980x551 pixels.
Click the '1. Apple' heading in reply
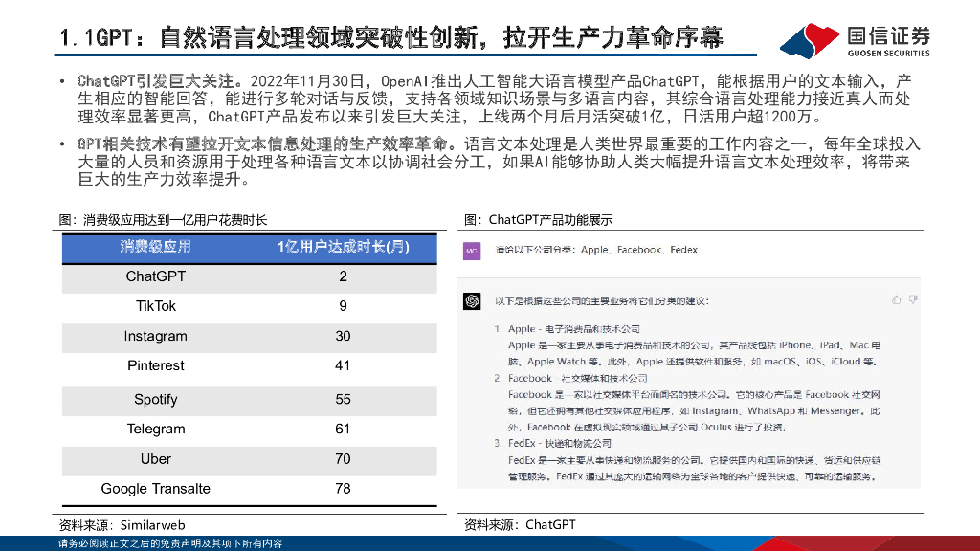(567, 329)
